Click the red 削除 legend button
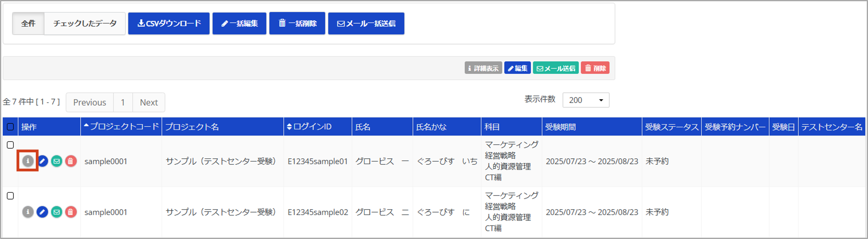Viewport: 868px width, 239px height. coord(595,68)
